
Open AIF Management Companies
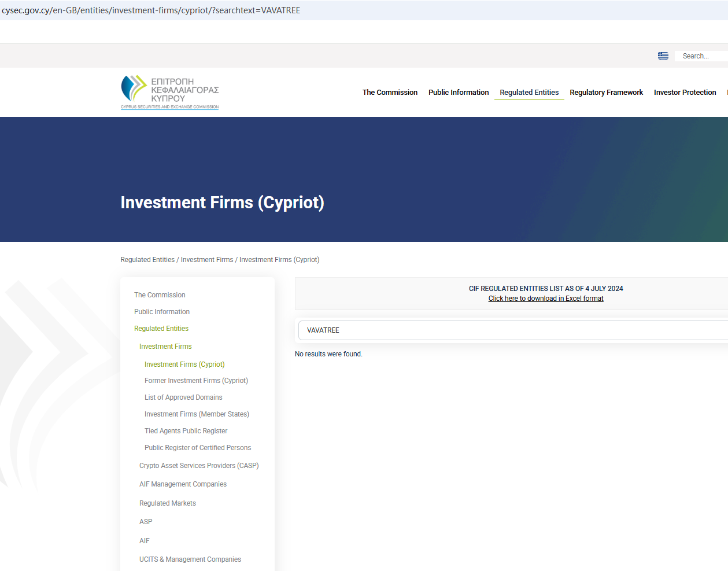(183, 484)
